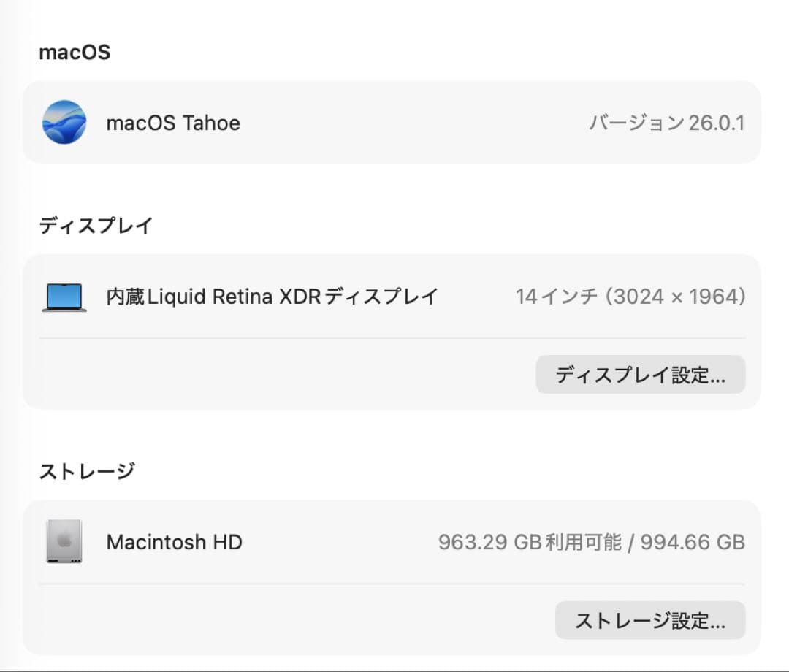Click the macOS Tahoe name label
Viewport: 789px width, 672px height.
tap(173, 122)
